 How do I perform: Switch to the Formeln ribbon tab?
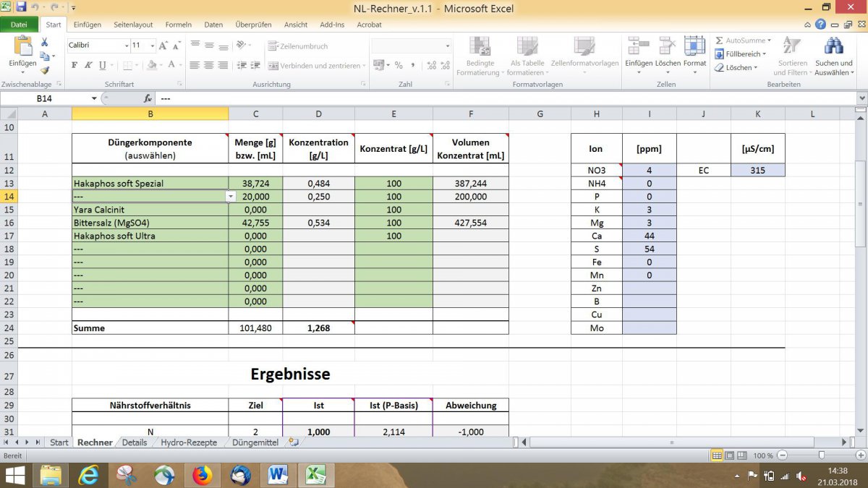179,25
